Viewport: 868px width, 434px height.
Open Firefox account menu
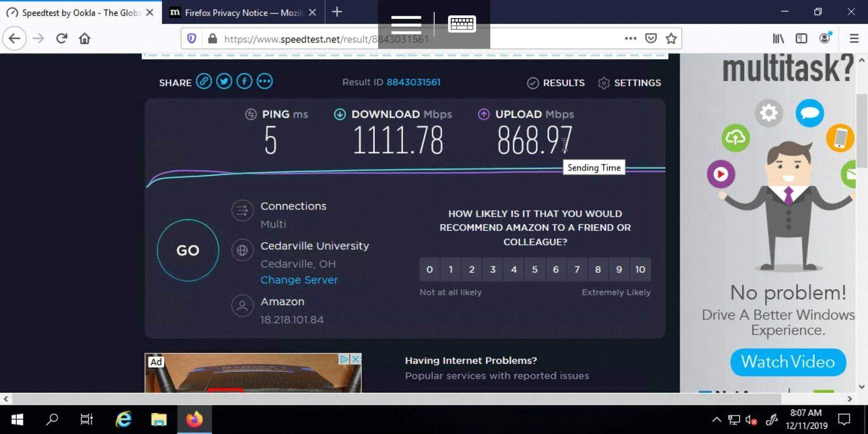[825, 38]
